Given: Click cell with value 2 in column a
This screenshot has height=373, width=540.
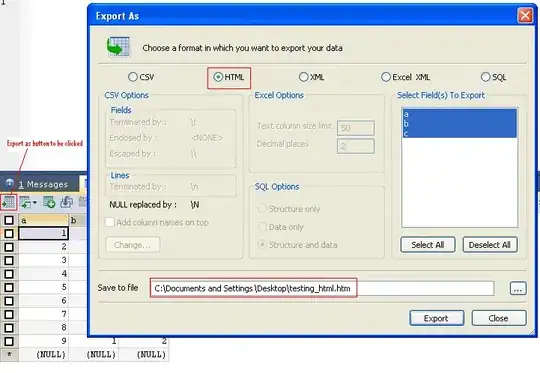Looking at the screenshot, I should pos(43,247).
